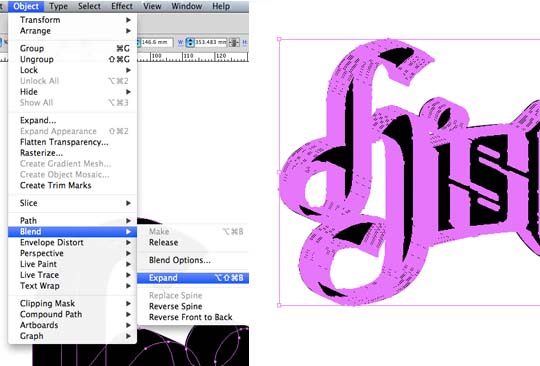Expand the Path submenu
Image resolution: width=540 pixels, height=366 pixels.
click(72, 221)
